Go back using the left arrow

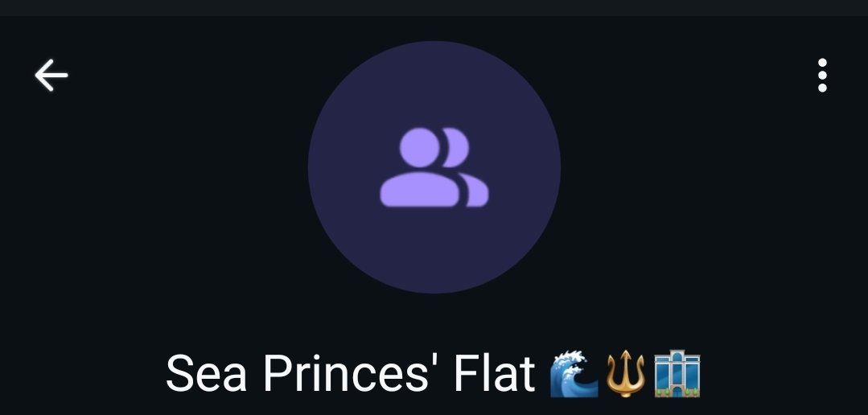[51, 75]
